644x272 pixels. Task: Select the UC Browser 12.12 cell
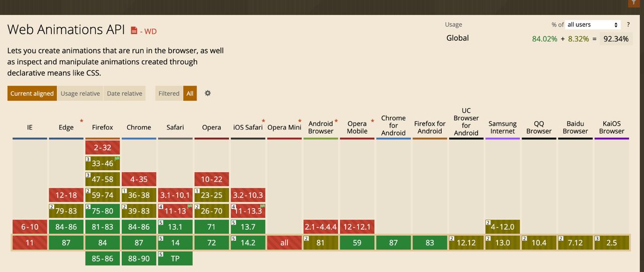click(x=466, y=243)
